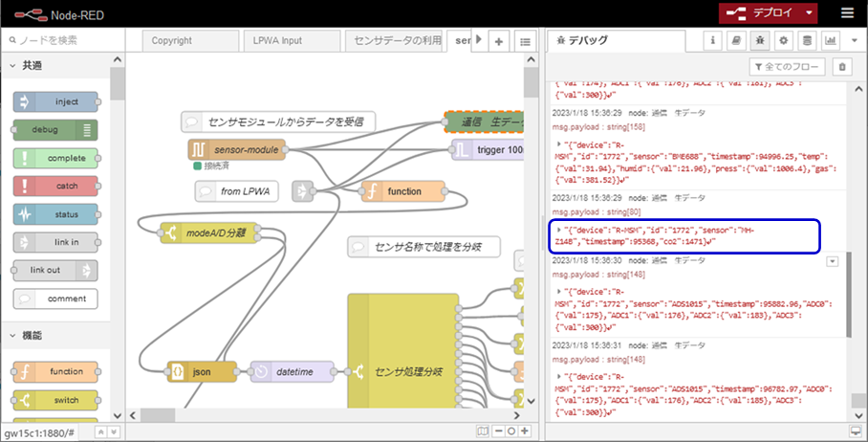Trigger the inject palette node's left button
Image resolution: width=868 pixels, height=442 pixels.
24,102
